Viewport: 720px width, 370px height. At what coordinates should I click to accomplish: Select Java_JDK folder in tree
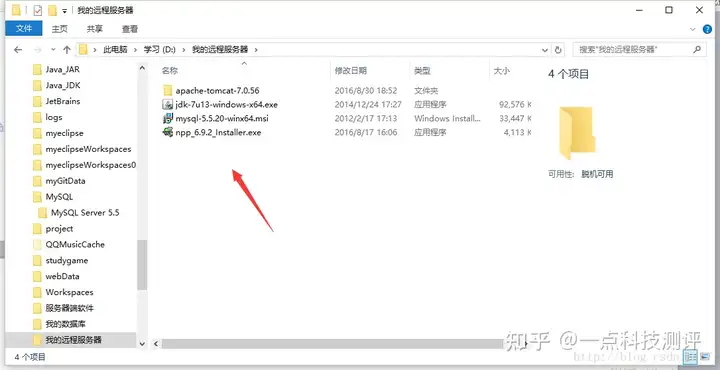[x=63, y=85]
